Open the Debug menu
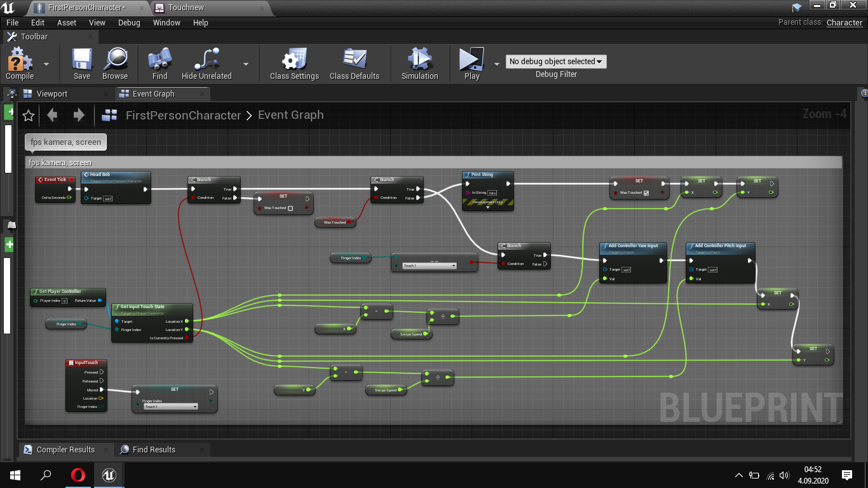 [129, 22]
